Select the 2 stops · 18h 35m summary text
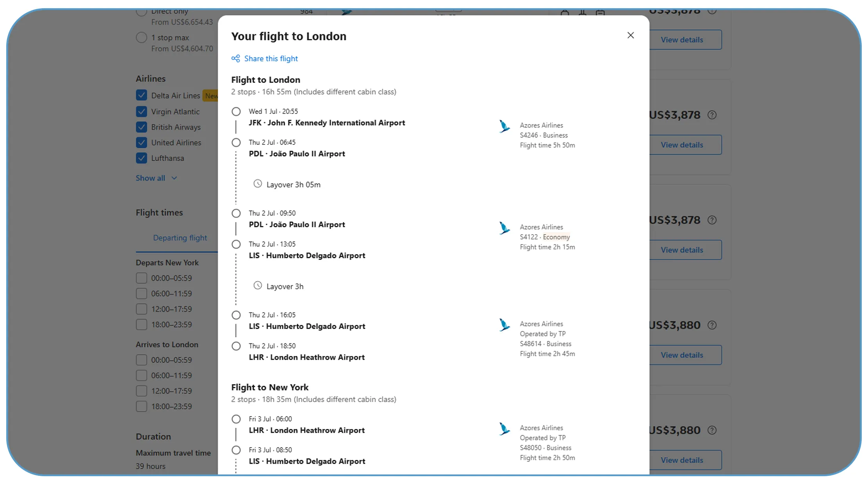The width and height of the screenshot is (868, 484). (314, 399)
